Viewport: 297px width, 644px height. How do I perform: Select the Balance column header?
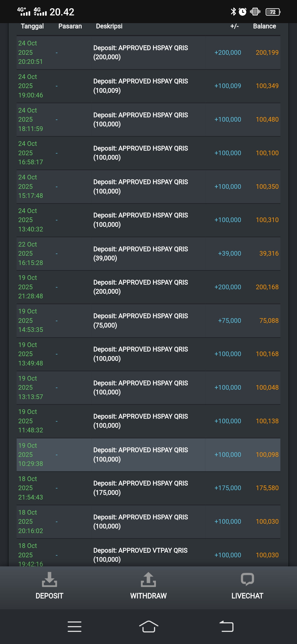click(x=265, y=26)
